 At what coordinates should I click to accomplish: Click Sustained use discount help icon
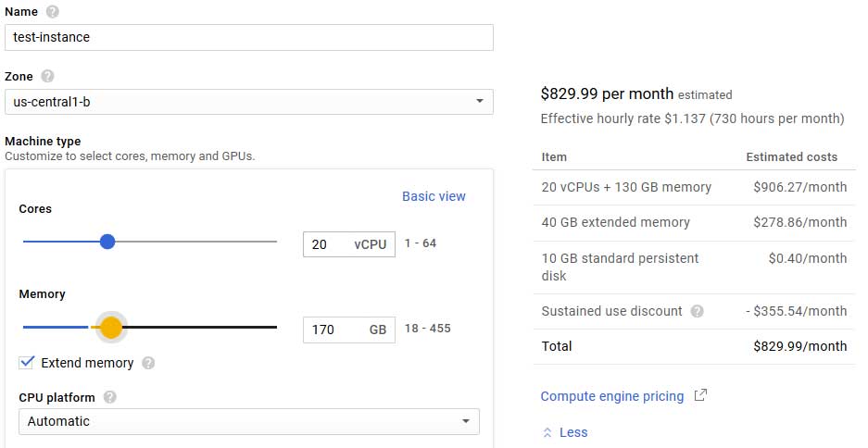pyautogui.click(x=697, y=311)
